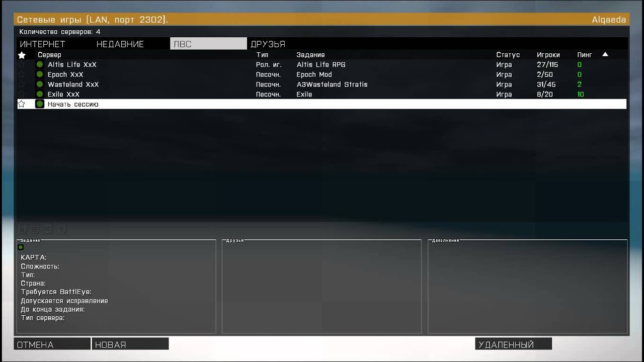The width and height of the screenshot is (644, 362).
Task: Select server Altis Life XxX
Action: click(322, 64)
